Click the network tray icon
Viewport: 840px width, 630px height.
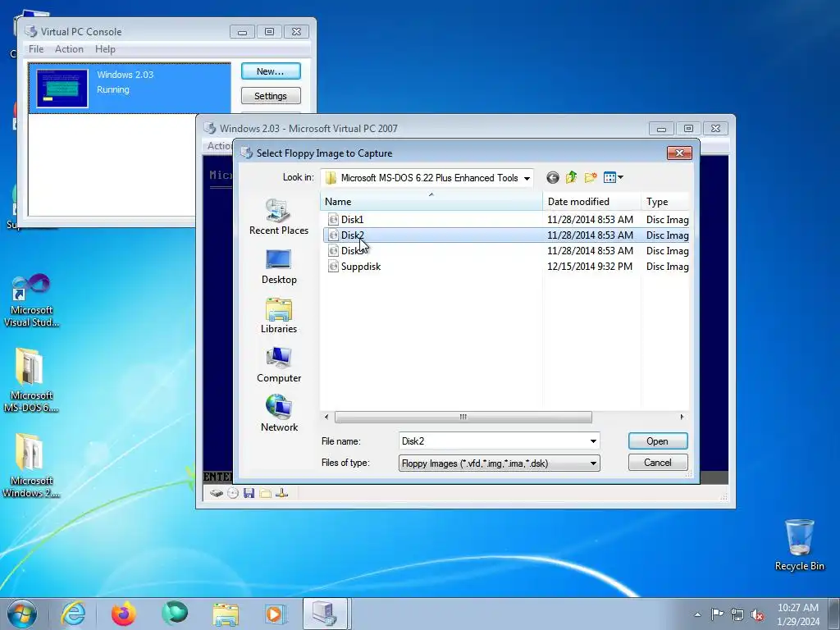(x=737, y=615)
